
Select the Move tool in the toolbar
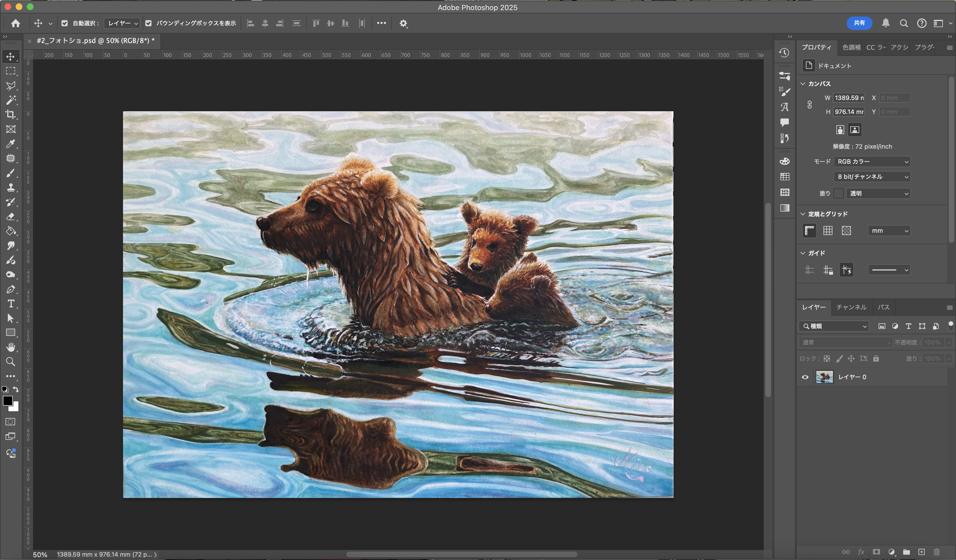[11, 57]
